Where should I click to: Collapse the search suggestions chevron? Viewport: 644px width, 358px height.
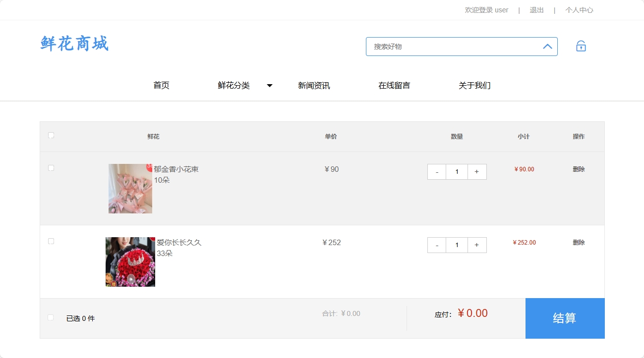tap(547, 46)
